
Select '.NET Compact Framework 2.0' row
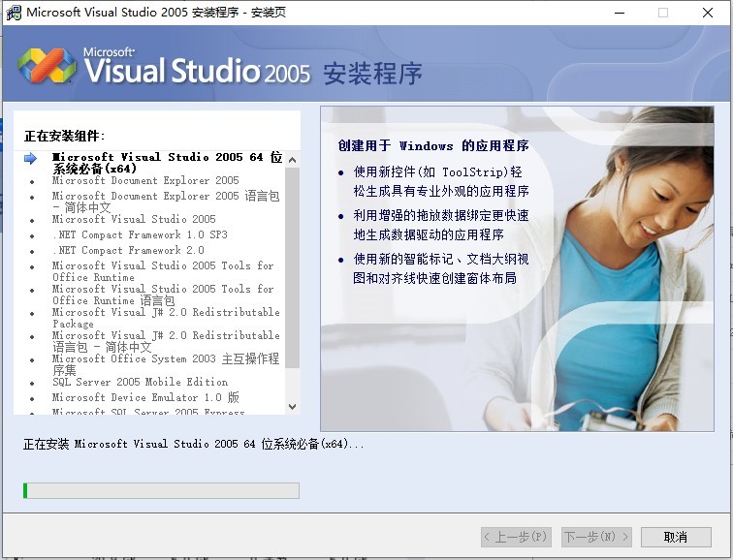click(x=128, y=250)
